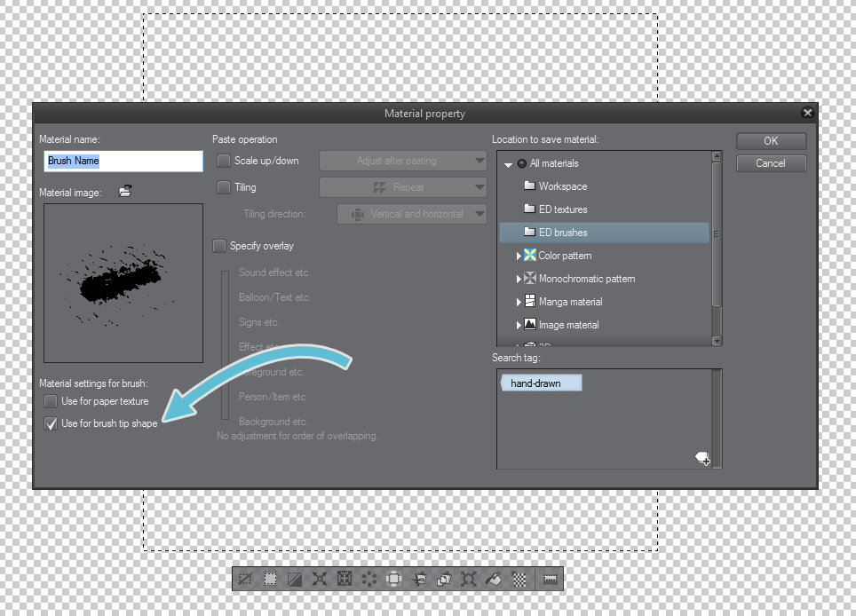Click hand-drawn search tag
Screen dimensions: 856x616
click(x=541, y=383)
